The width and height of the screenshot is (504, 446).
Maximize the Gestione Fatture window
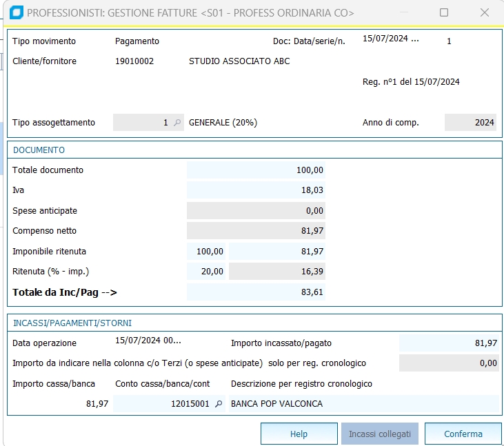click(x=444, y=12)
